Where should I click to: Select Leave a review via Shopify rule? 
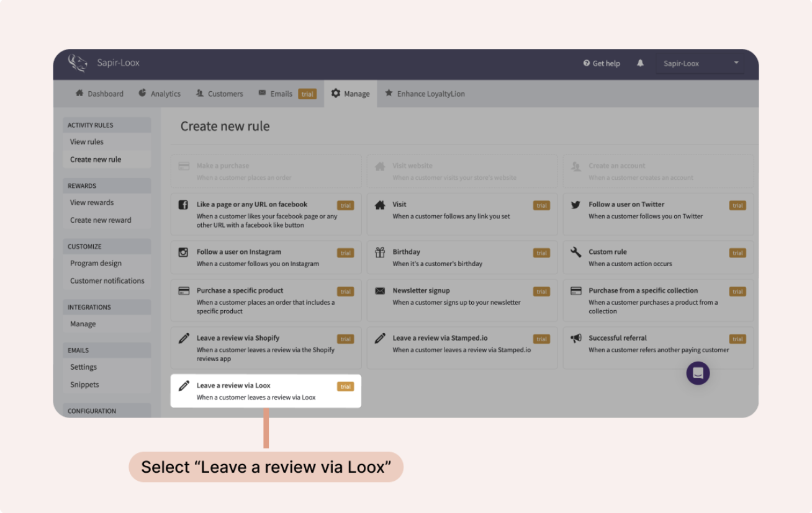[x=266, y=348]
